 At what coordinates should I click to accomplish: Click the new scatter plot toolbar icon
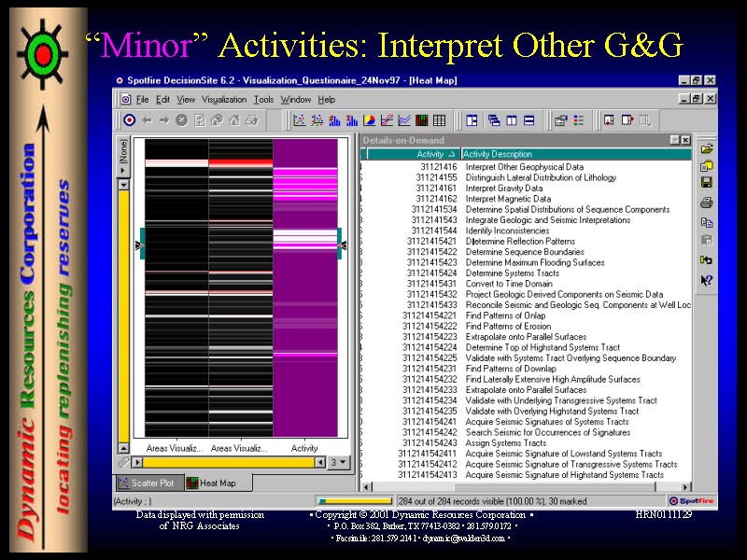(300, 120)
